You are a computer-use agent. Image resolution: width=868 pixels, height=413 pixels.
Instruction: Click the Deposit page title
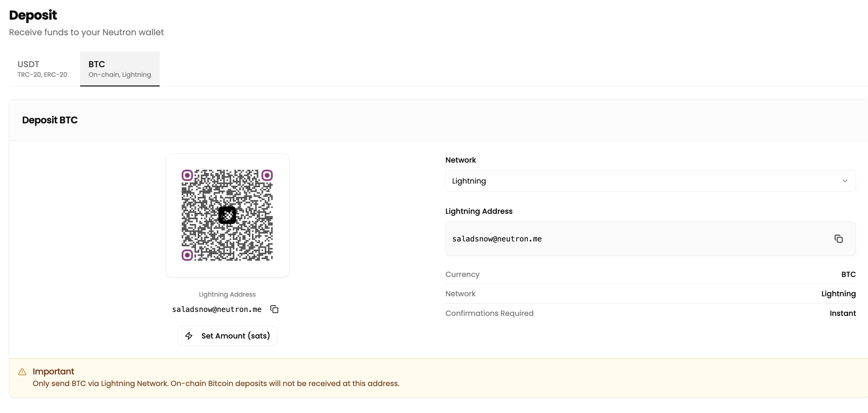[x=33, y=15]
